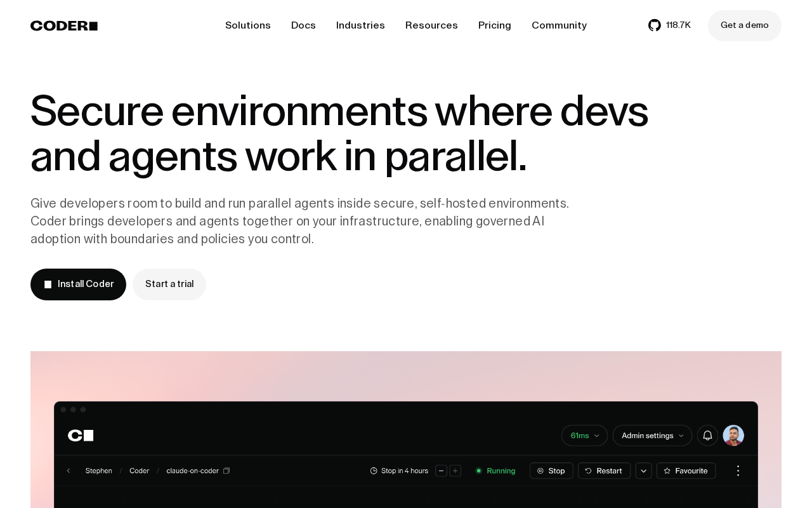Decrease stop time with minus button
812x508 pixels.
[441, 471]
